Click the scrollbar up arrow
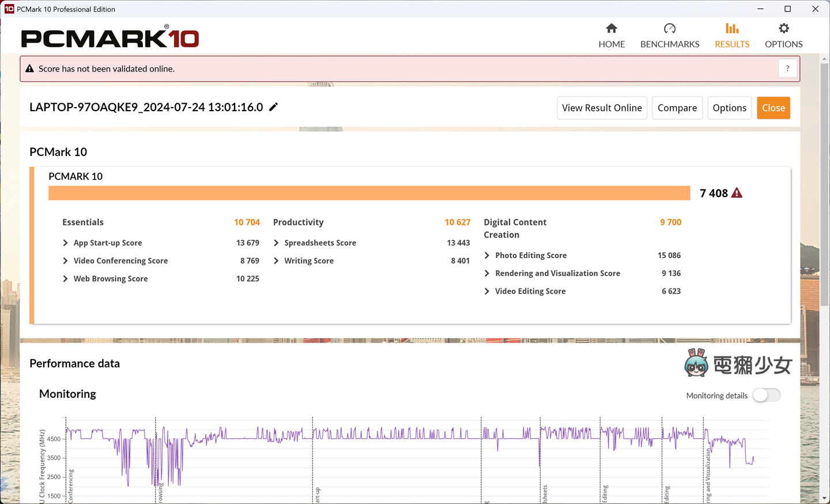The height and width of the screenshot is (504, 830). pyautogui.click(x=824, y=59)
